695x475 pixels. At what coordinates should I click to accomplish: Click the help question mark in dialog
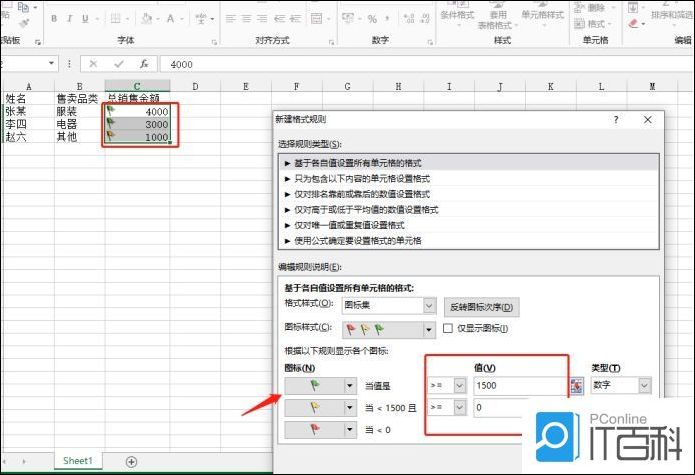pyautogui.click(x=616, y=120)
